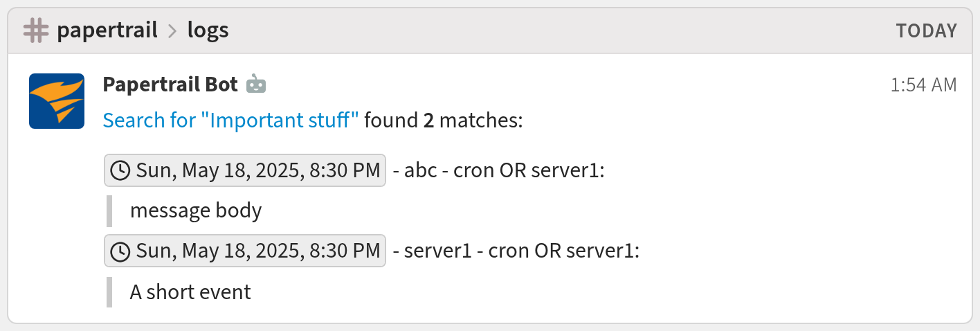
Task: Click the clock icon in the second timestamp
Action: pos(120,251)
